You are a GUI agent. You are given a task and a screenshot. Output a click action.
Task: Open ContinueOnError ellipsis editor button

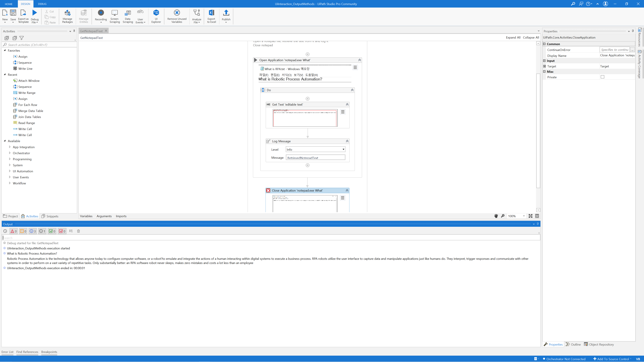click(x=632, y=50)
